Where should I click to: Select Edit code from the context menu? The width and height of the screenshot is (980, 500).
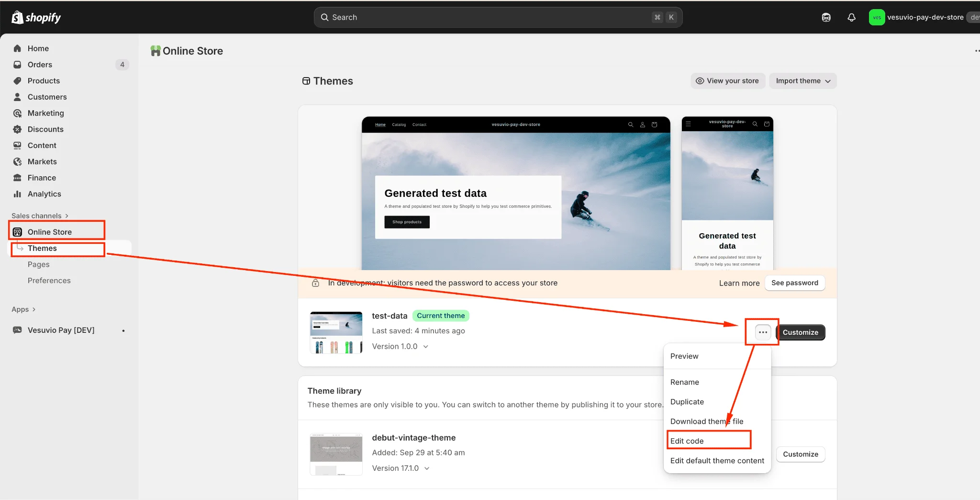(687, 441)
